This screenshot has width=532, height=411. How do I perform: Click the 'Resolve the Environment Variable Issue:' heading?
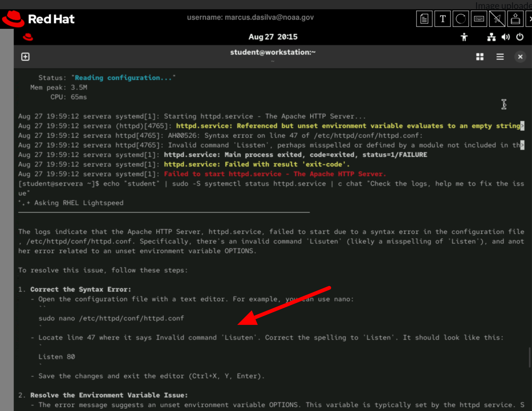[x=109, y=395]
